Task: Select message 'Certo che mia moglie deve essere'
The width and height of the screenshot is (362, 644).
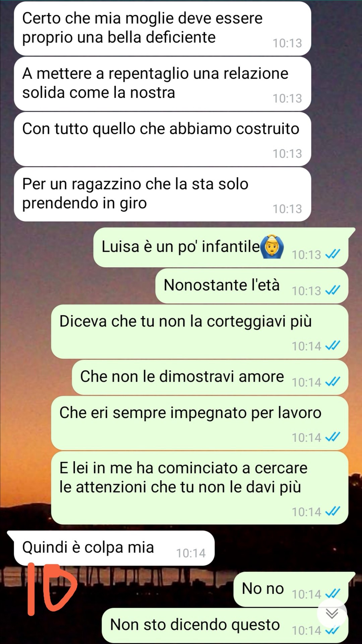Action: coord(163,28)
